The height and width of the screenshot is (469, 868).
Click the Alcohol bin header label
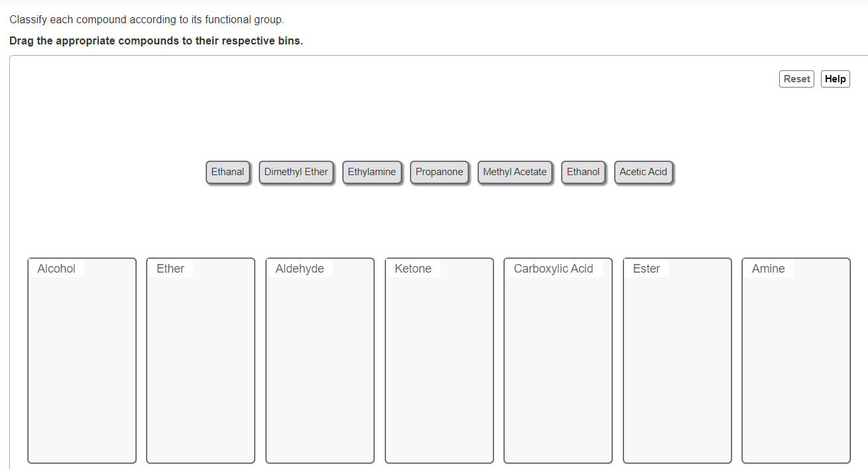[56, 269]
